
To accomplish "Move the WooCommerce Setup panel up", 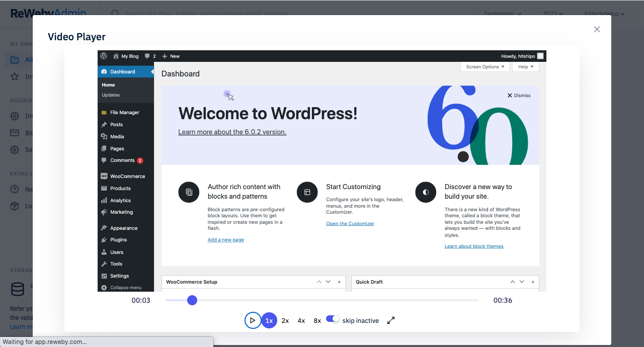I will [x=319, y=282].
